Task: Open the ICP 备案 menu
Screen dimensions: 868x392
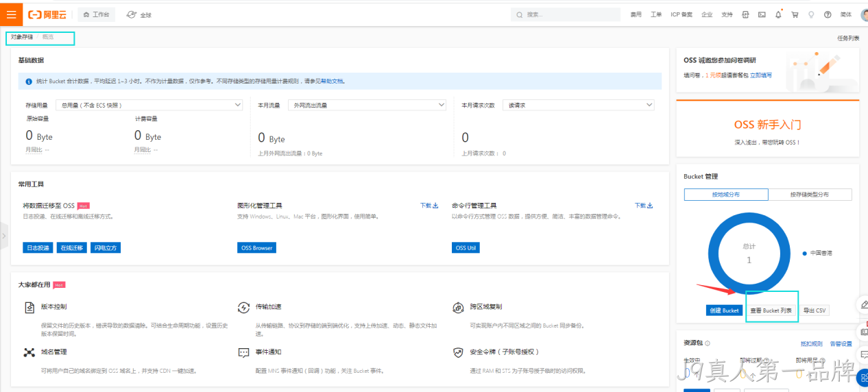Action: coord(682,14)
